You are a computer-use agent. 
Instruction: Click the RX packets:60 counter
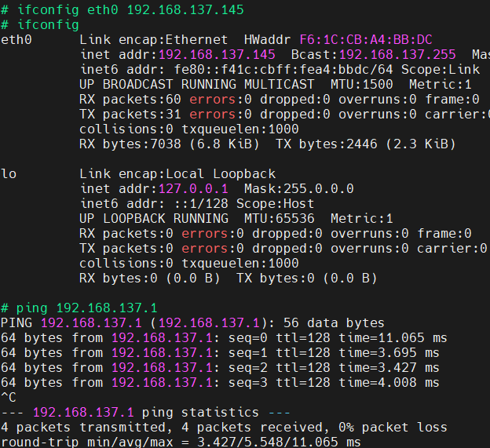click(130, 99)
